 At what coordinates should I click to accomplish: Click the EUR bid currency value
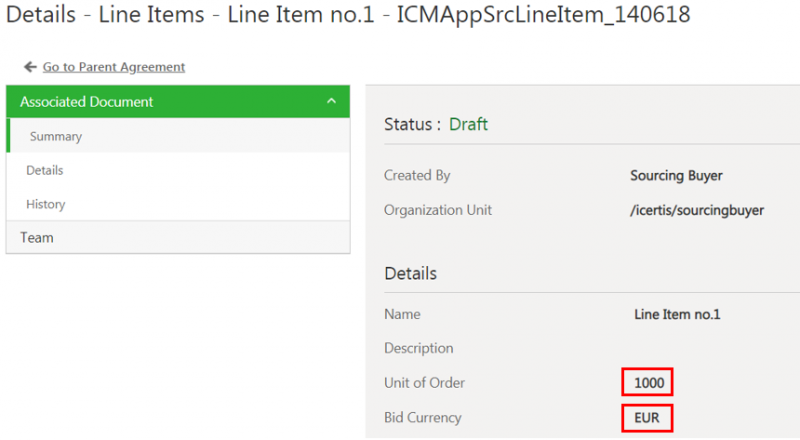647,416
